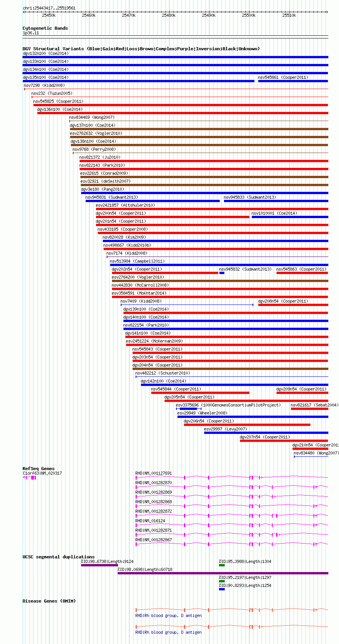The height and width of the screenshot is (644, 339).
Task: Select the dgv208n54 (Cooper2011) label
Action: (x=283, y=301)
